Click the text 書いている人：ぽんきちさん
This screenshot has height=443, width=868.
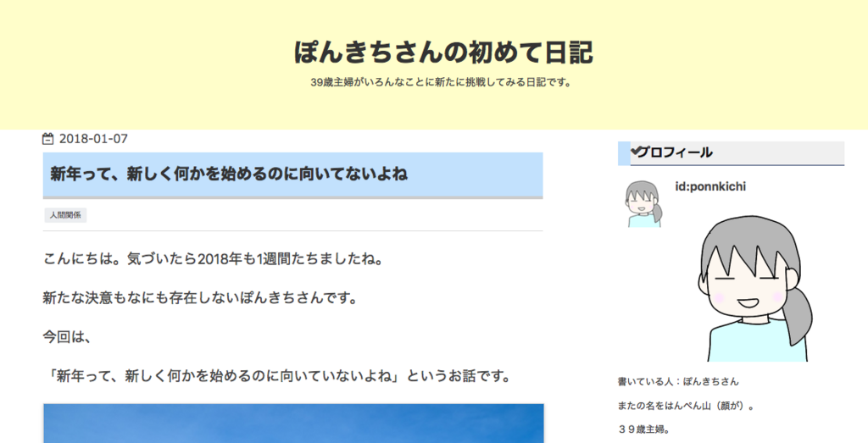[678, 382]
